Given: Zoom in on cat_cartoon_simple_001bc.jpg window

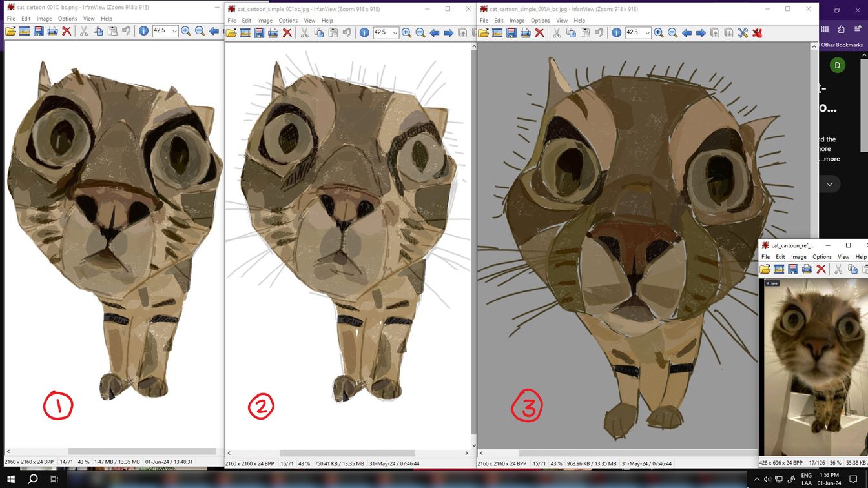Looking at the screenshot, I should click(406, 33).
